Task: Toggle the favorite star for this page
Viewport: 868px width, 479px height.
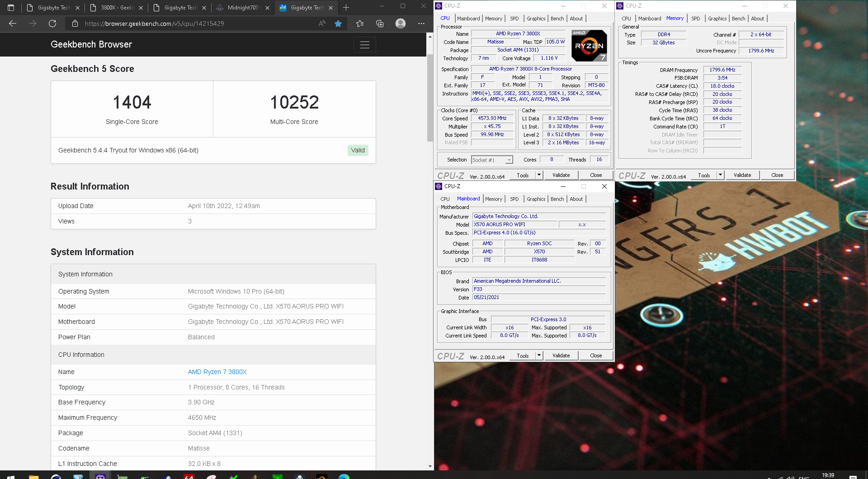Action: (338, 24)
